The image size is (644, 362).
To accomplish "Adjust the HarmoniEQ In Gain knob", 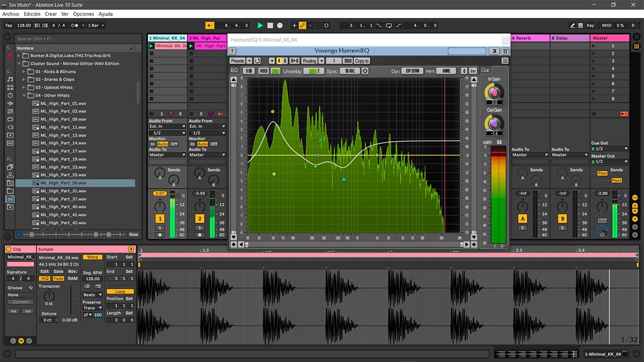I will pos(494,92).
